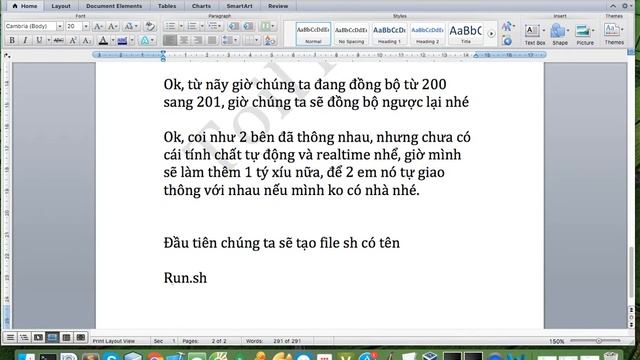Image resolution: width=640 pixels, height=360 pixels.
Task: Open the highlight color dropdown arrow
Action: tap(132, 40)
